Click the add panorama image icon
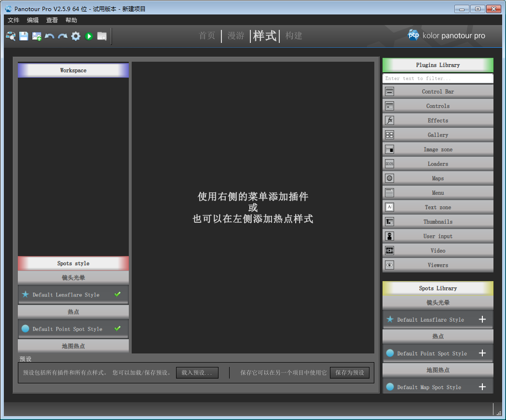 click(37, 36)
